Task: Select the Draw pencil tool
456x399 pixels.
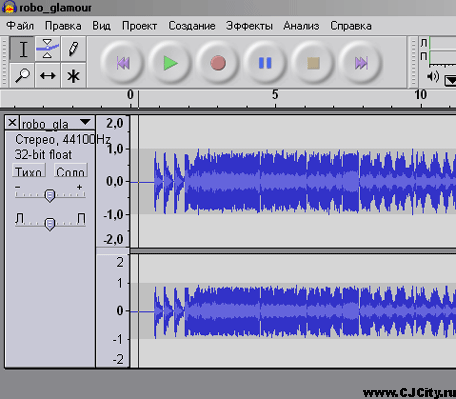Action: [x=73, y=49]
